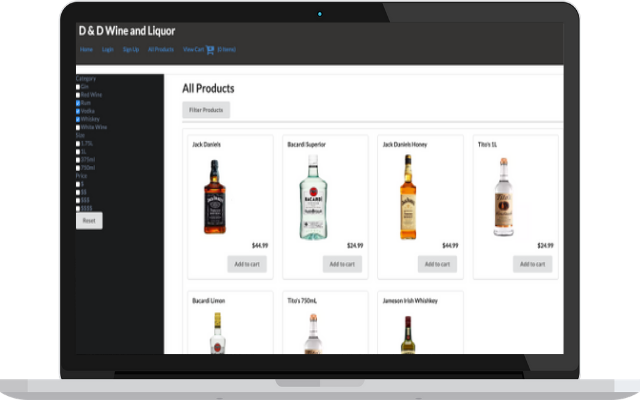The height and width of the screenshot is (400, 640).
Task: Reset the sidebar filters
Action: click(89, 220)
